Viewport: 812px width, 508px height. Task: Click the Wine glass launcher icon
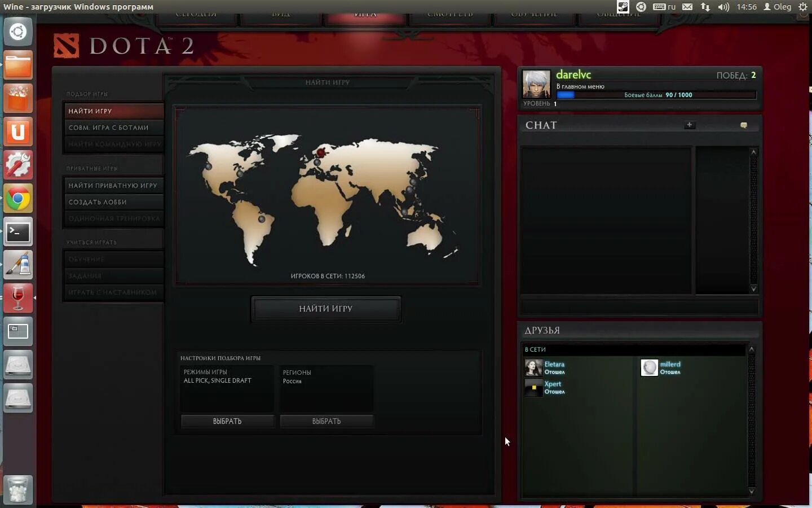tap(18, 298)
